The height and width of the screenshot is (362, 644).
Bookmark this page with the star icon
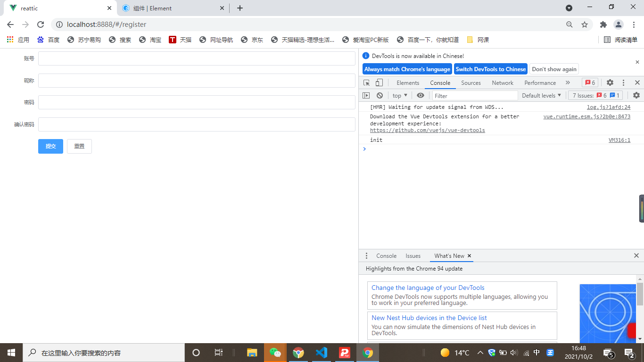coord(585,25)
